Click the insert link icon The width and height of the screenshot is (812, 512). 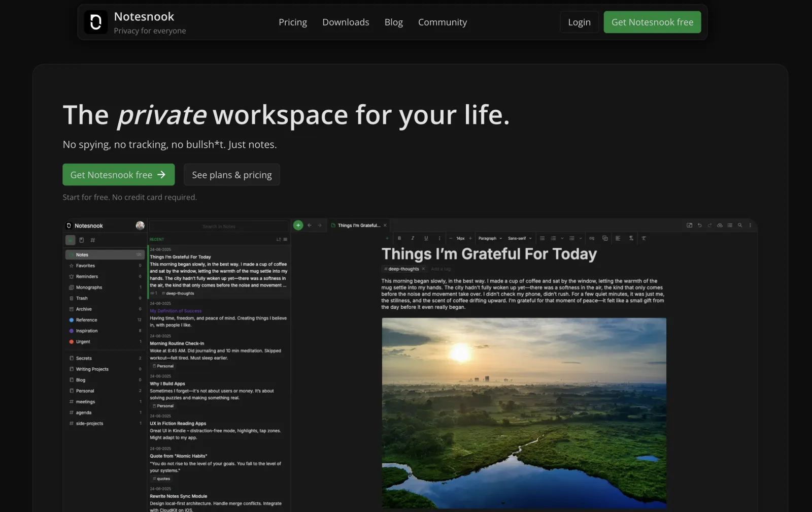(x=592, y=238)
